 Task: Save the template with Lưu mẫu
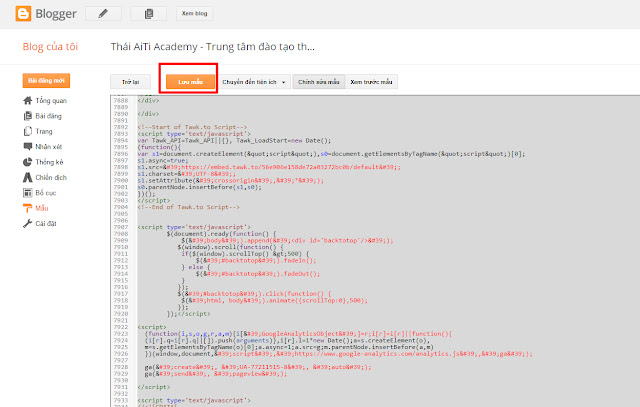[x=190, y=82]
